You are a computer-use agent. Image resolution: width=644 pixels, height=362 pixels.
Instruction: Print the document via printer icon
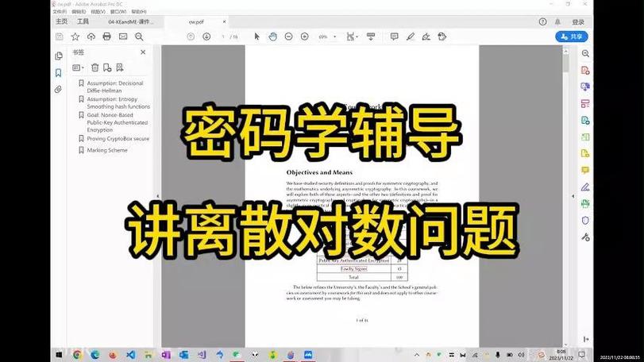tap(106, 37)
